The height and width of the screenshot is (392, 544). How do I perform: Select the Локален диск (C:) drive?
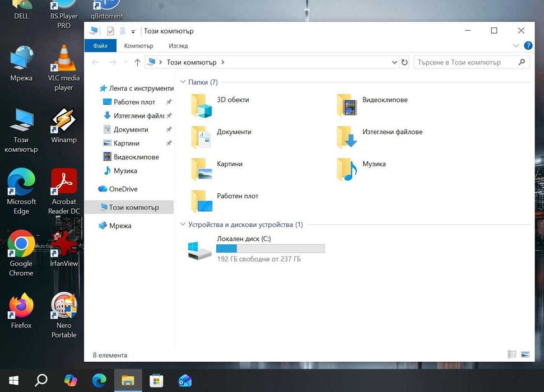[256, 249]
